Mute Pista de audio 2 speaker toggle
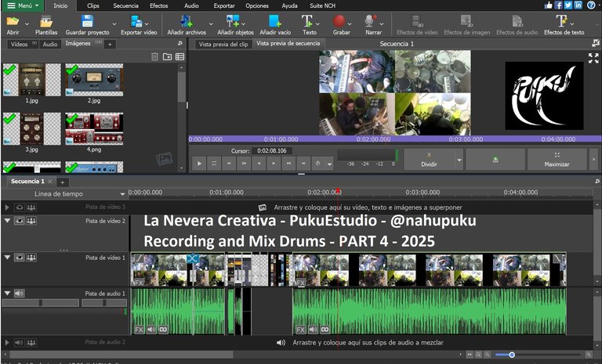This screenshot has height=364, width=602. coord(19,342)
